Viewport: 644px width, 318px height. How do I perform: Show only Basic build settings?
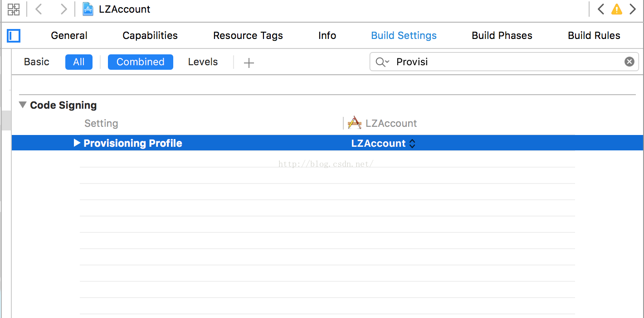[x=37, y=62]
